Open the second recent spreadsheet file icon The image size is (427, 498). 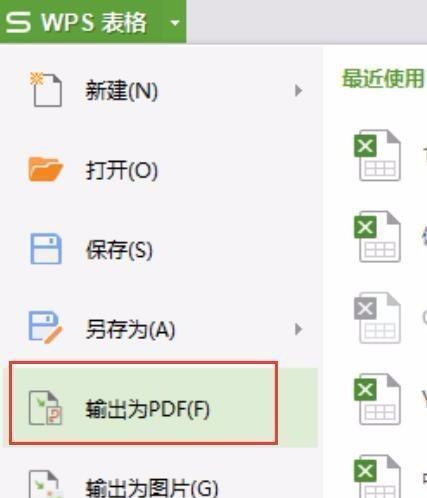[x=377, y=236]
